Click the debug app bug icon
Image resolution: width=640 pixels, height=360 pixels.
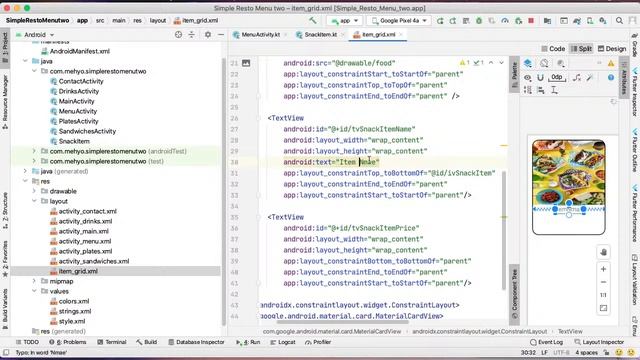(x=479, y=20)
